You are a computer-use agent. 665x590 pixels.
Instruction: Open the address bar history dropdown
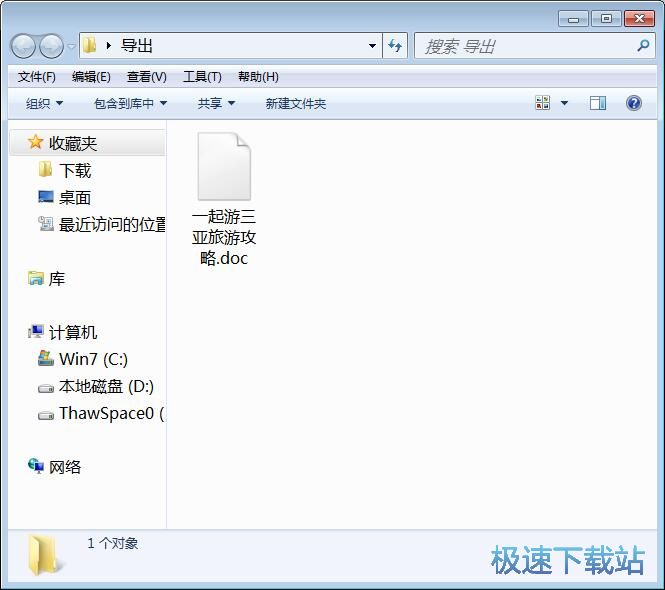coord(372,46)
